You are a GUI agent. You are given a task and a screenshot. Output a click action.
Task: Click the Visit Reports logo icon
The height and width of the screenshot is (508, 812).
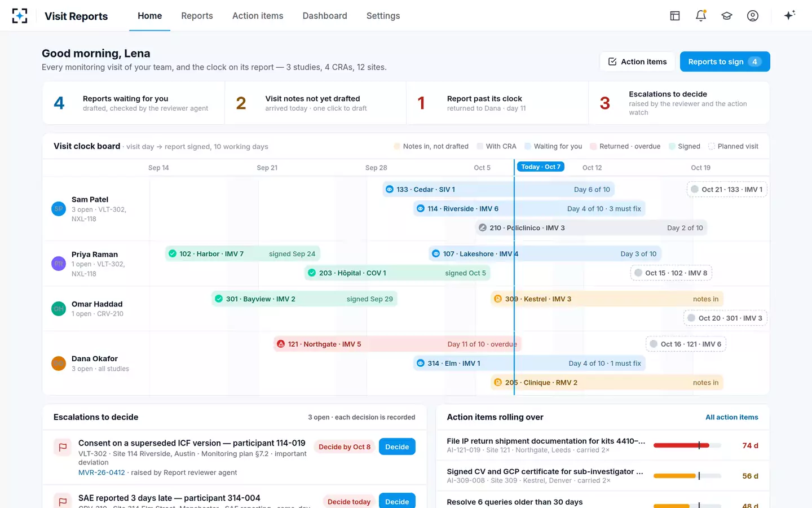point(20,16)
